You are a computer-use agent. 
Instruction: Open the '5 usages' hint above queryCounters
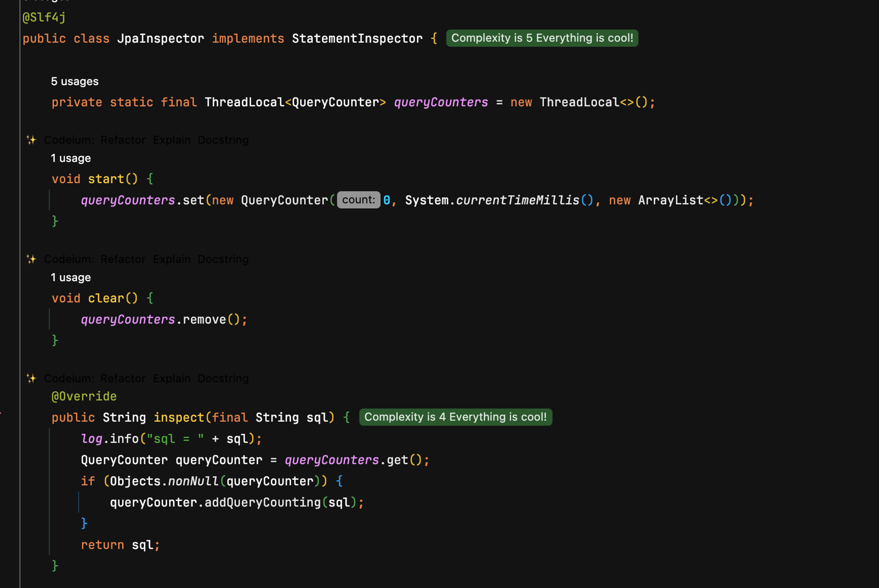75,82
